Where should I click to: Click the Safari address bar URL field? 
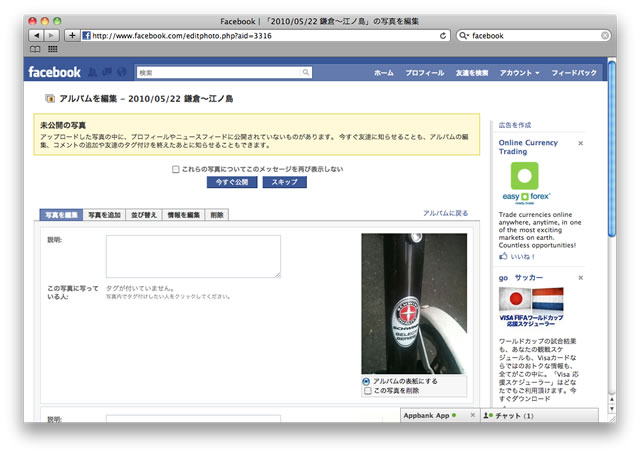(x=265, y=36)
